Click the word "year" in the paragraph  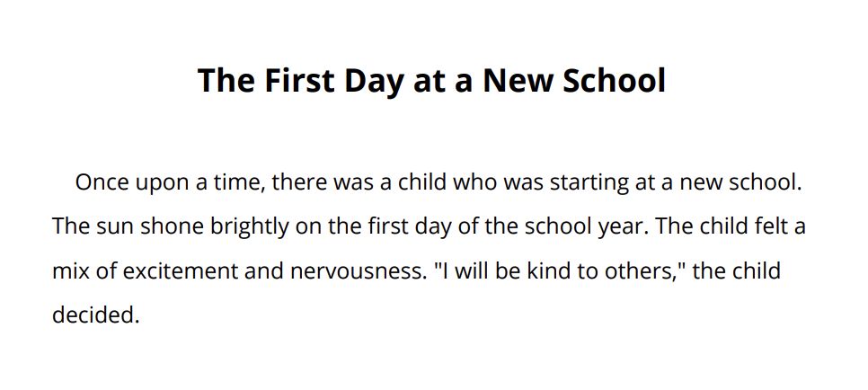[x=622, y=226]
